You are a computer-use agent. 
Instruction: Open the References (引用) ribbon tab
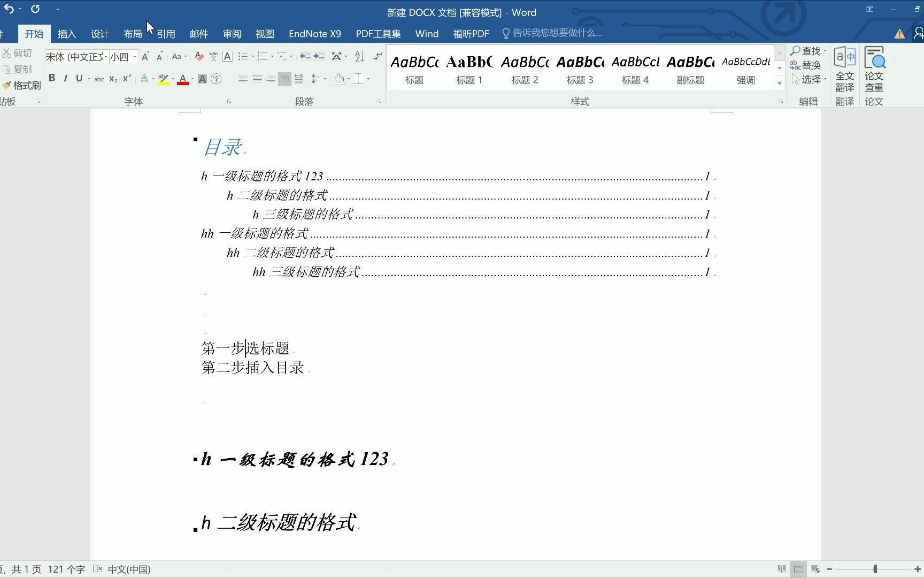[166, 34]
